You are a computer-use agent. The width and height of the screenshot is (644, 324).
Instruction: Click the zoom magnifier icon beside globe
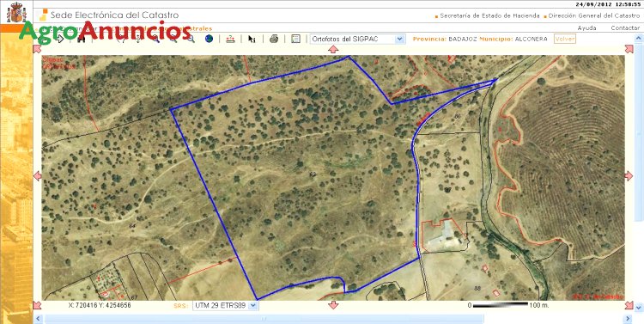click(191, 39)
